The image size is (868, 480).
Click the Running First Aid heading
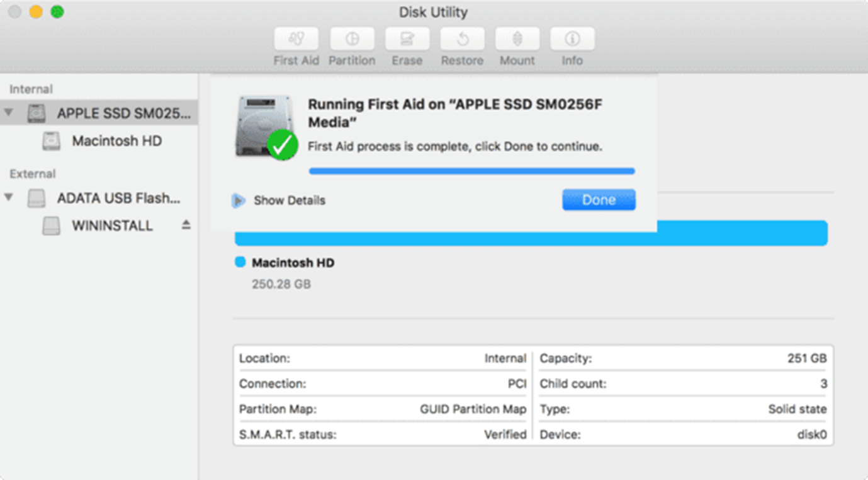pyautogui.click(x=455, y=113)
